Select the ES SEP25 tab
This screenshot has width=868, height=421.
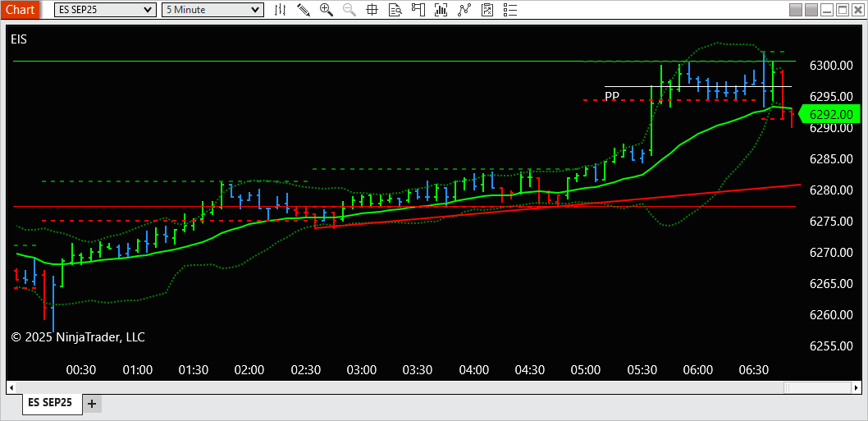(53, 403)
